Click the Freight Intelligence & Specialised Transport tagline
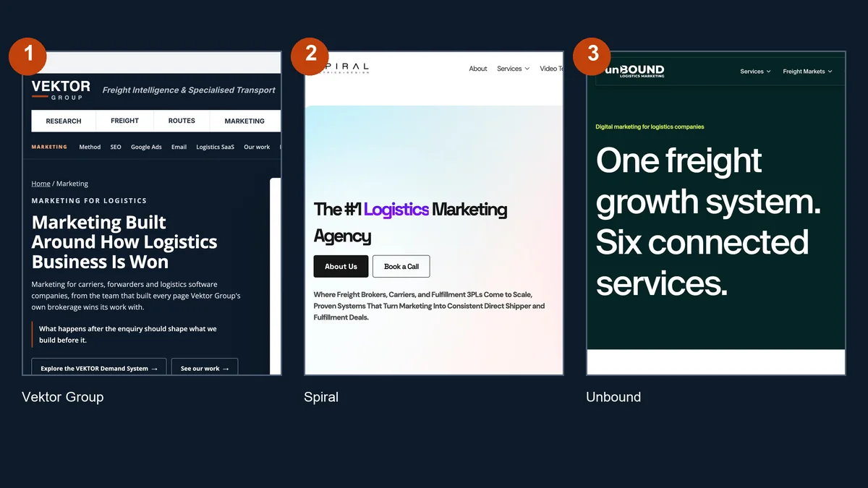Image resolution: width=868 pixels, height=488 pixels. tap(189, 90)
